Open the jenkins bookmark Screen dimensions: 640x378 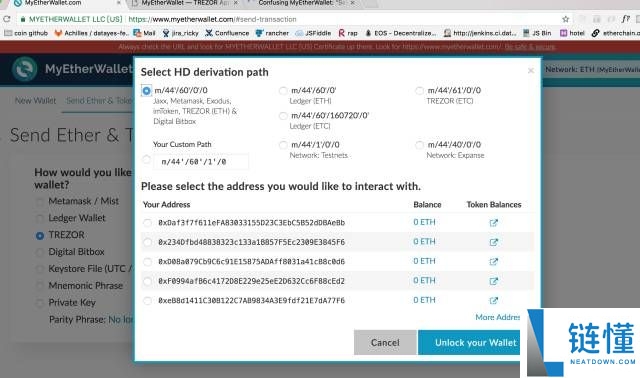click(480, 33)
